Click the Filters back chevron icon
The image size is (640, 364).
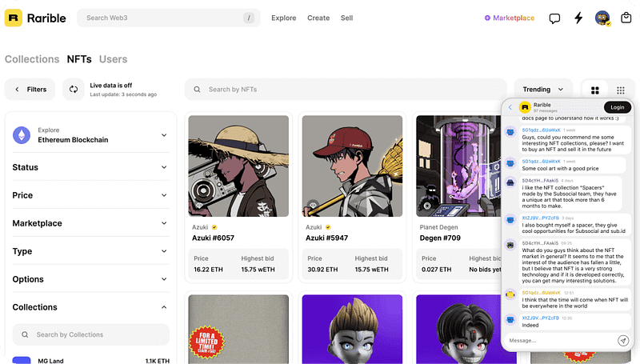(17, 90)
